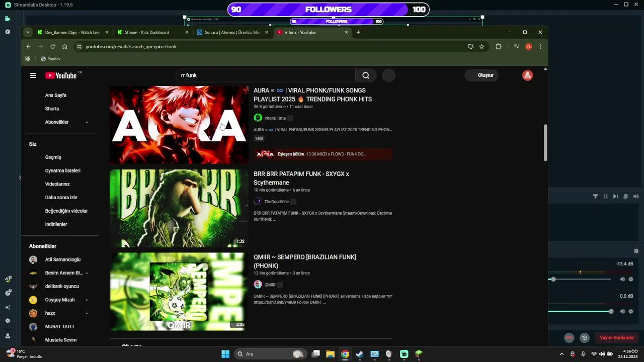Click into the YouTube search box

tap(266, 75)
